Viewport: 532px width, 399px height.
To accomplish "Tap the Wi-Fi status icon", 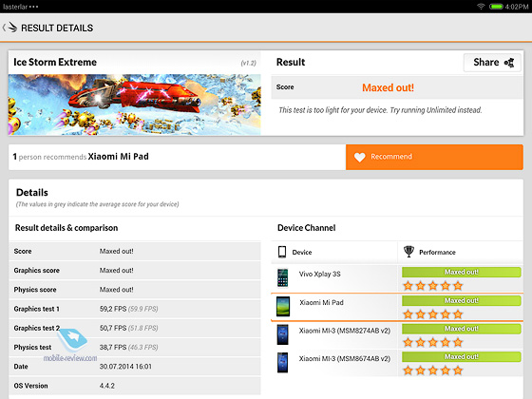I will (481, 6).
